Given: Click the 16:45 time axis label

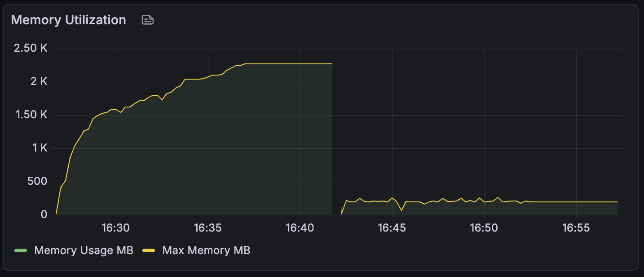Looking at the screenshot, I should point(392,228).
